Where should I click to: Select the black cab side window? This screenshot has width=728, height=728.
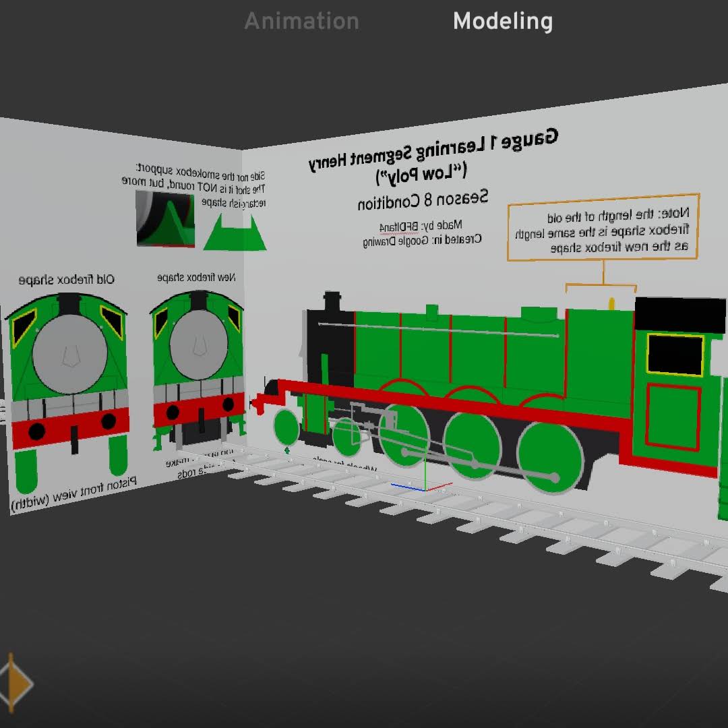click(x=675, y=355)
